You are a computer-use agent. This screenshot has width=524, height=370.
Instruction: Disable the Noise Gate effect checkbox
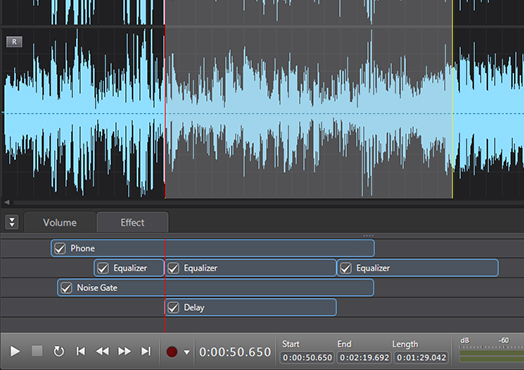[67, 288]
